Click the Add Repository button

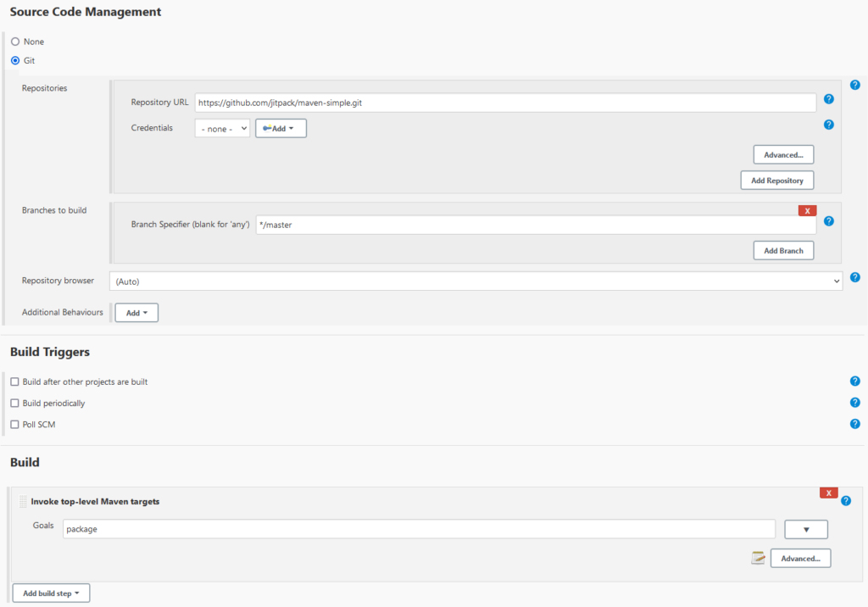click(x=776, y=181)
